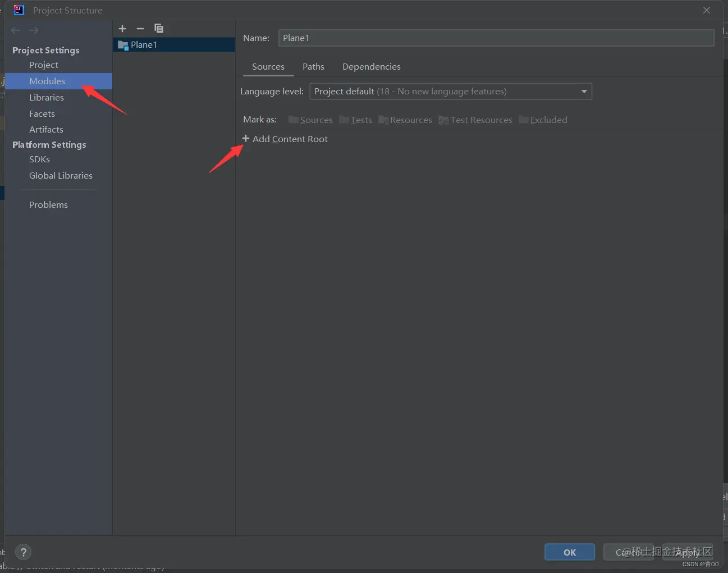Screen dimensions: 728x573
Task: Switch to the Sources tab
Action: (x=268, y=67)
